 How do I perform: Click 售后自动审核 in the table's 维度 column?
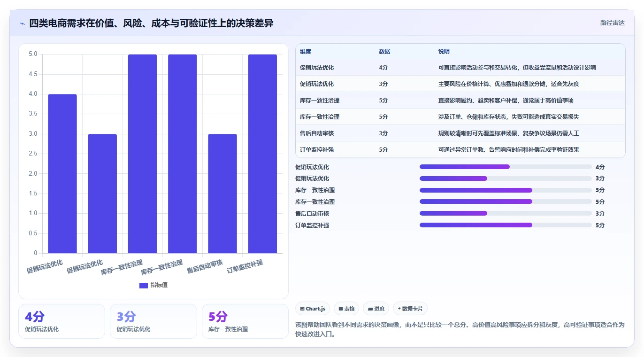[317, 133]
